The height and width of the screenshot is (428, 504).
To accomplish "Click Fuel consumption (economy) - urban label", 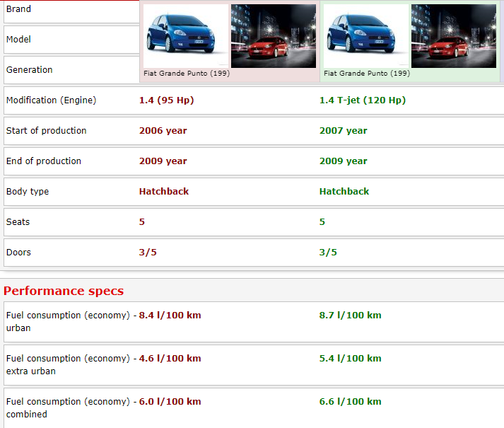I will 71,321.
